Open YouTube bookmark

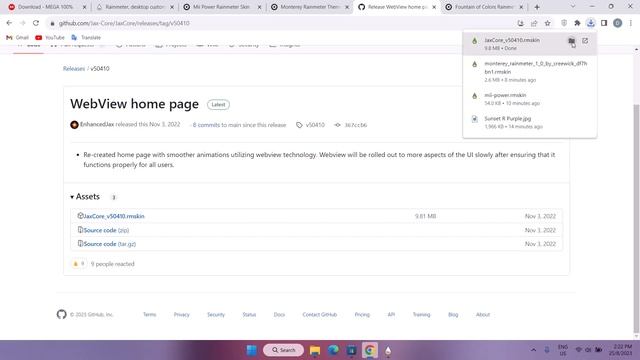click(50, 38)
